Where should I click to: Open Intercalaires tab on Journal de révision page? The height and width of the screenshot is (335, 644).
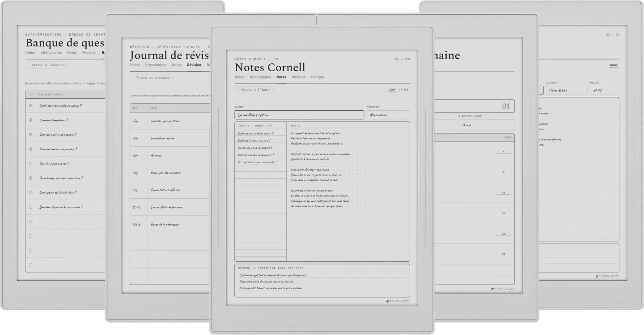click(x=156, y=65)
